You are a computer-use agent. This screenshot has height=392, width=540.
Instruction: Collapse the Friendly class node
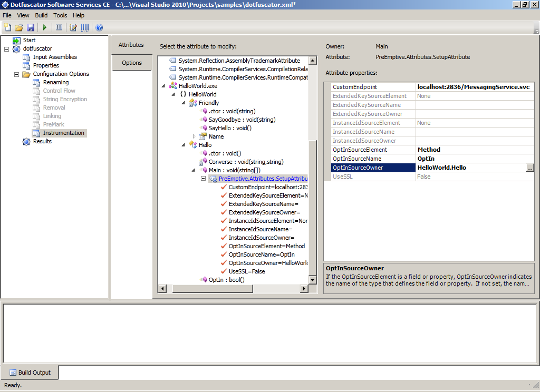pyautogui.click(x=183, y=103)
